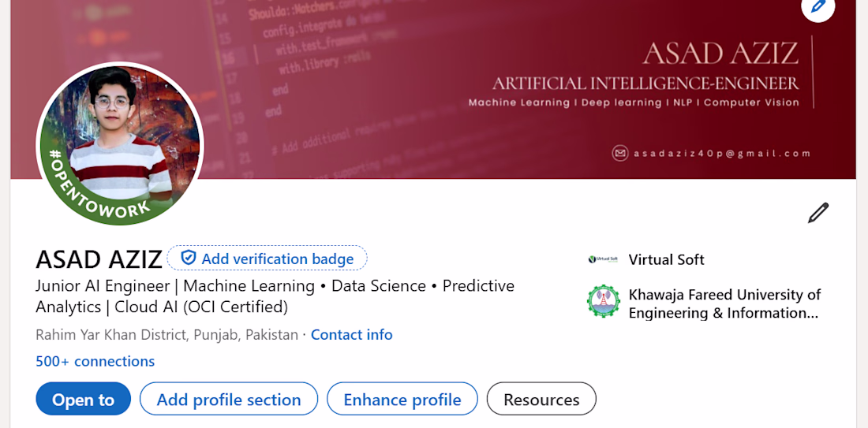Viewport: 868px width, 428px height.
Task: Open the Virtual Soft company link
Action: coord(666,259)
